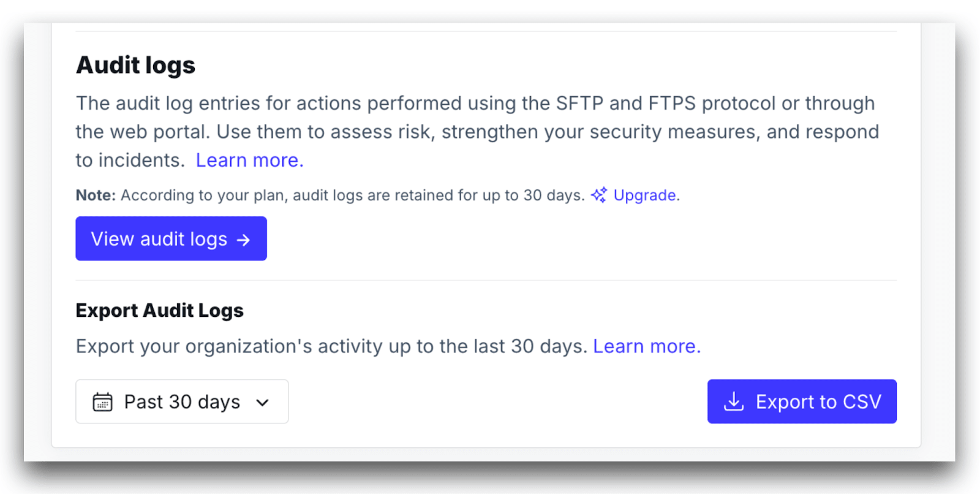Viewport: 980px width, 494px height.
Task: Click the Export to CSV button
Action: point(801,401)
